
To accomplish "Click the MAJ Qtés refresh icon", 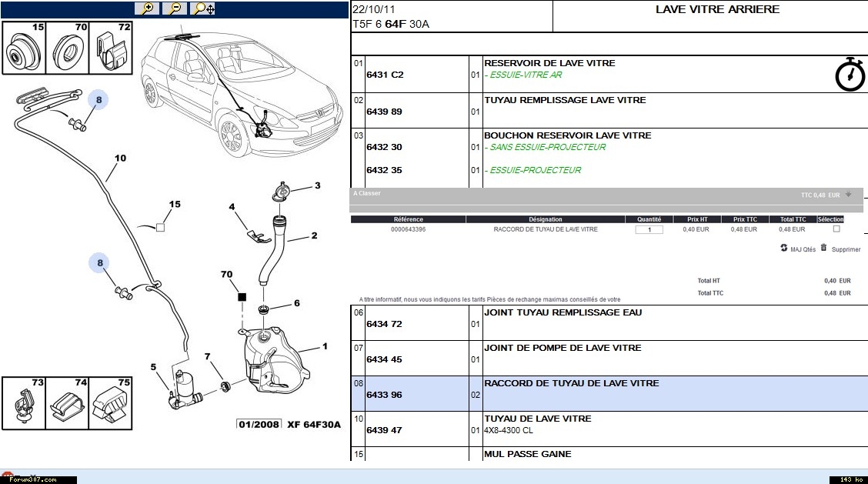I will click(783, 249).
